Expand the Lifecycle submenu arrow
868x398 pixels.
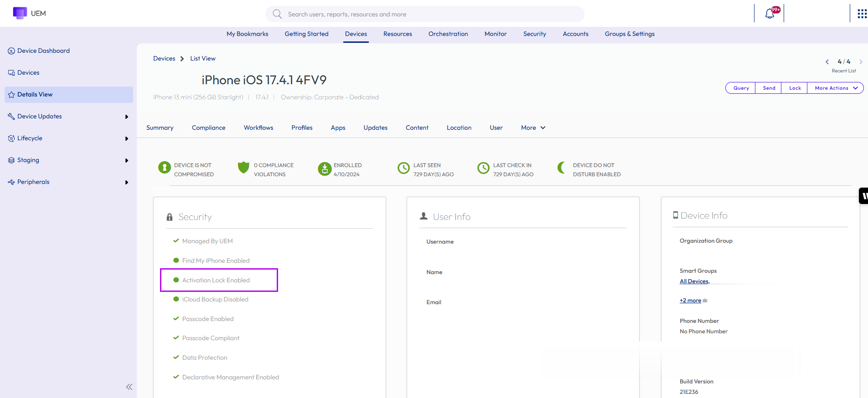point(127,139)
